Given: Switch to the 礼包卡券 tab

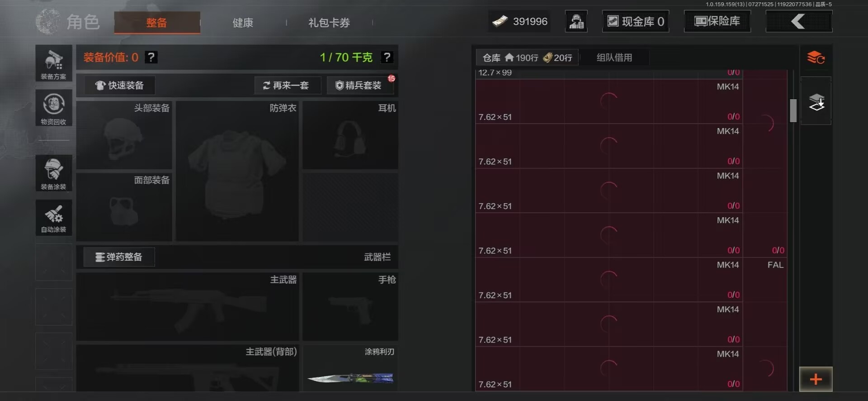Looking at the screenshot, I should (329, 23).
